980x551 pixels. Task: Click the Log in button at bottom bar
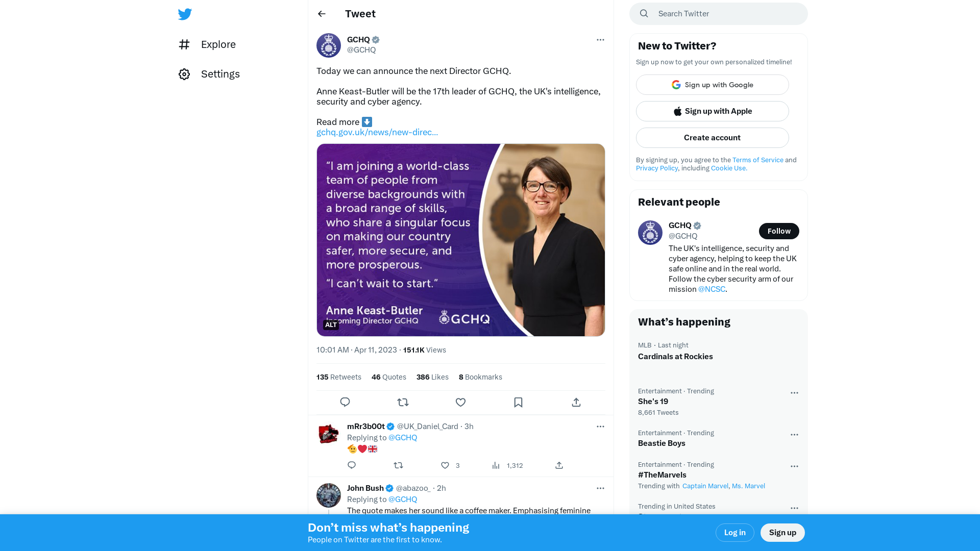[x=734, y=532]
